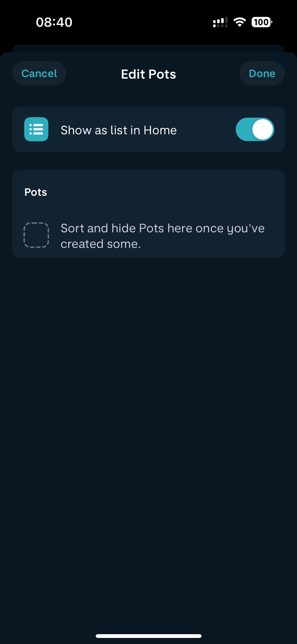The height and width of the screenshot is (644, 297).
Task: Tap the Cancel button
Action: 39,73
